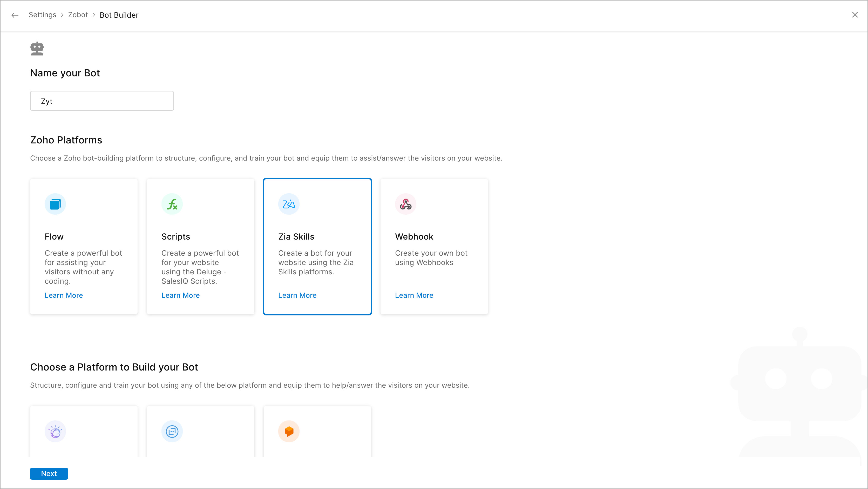Click the blue Dialogflow chat icon

coord(172,431)
